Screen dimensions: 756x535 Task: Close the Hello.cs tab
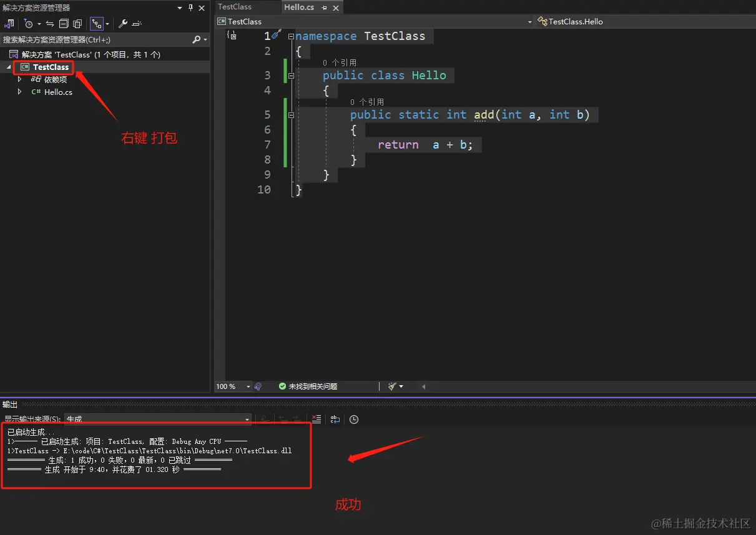click(x=335, y=7)
